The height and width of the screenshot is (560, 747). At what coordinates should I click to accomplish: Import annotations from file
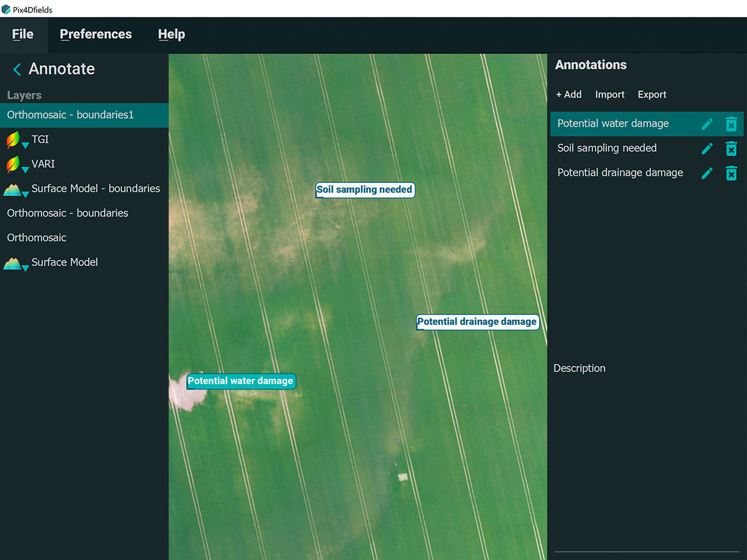click(x=609, y=95)
